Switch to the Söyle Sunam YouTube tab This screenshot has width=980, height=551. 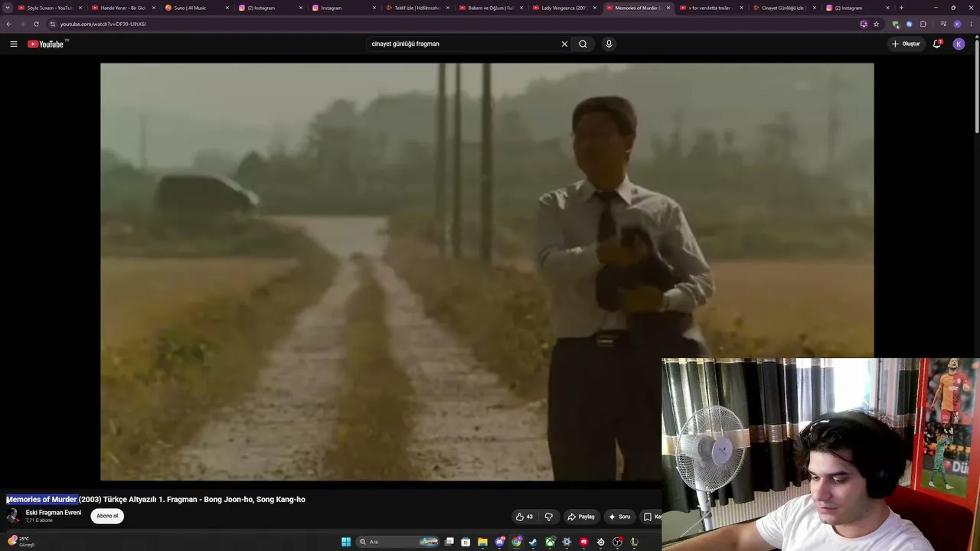tap(49, 8)
